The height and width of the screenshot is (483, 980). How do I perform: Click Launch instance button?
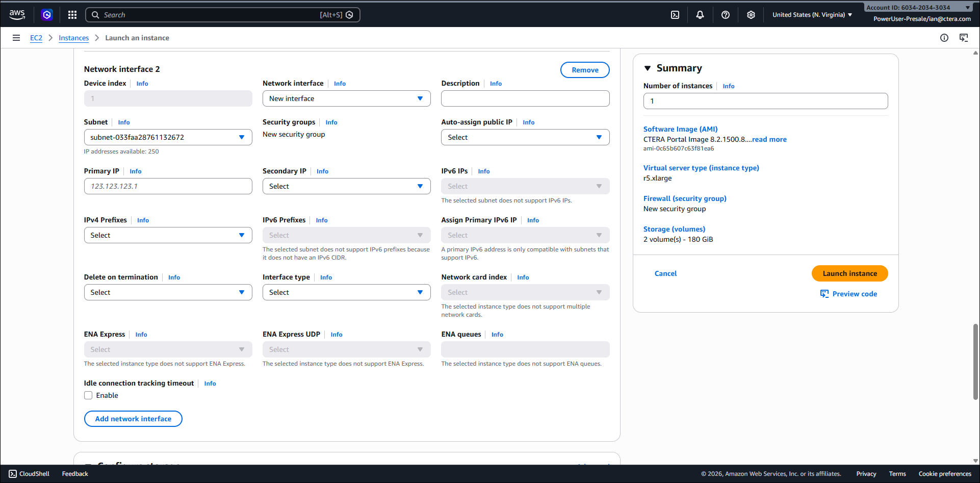pyautogui.click(x=850, y=273)
